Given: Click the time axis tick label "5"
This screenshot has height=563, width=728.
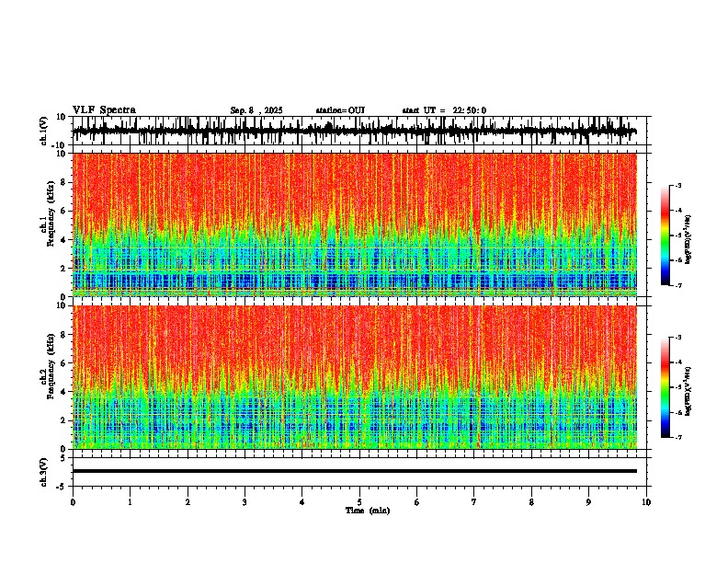Looking at the screenshot, I should pyautogui.click(x=359, y=502).
